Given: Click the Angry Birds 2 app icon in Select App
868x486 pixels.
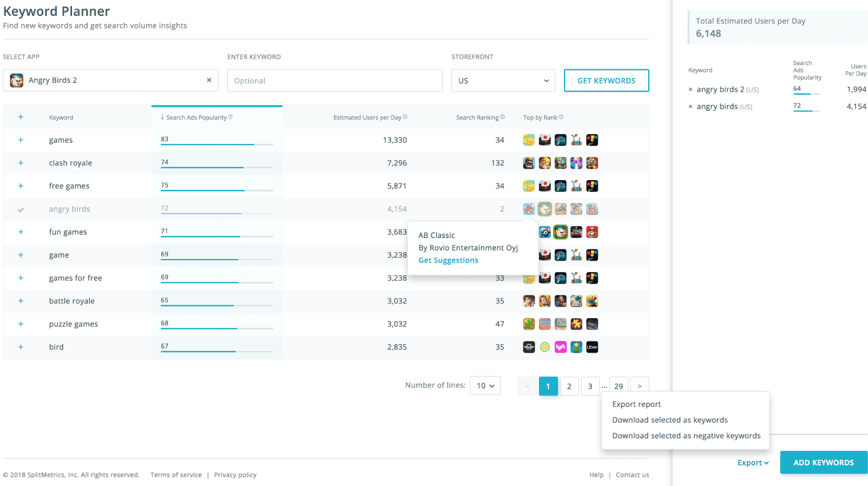Looking at the screenshot, I should pyautogui.click(x=17, y=80).
